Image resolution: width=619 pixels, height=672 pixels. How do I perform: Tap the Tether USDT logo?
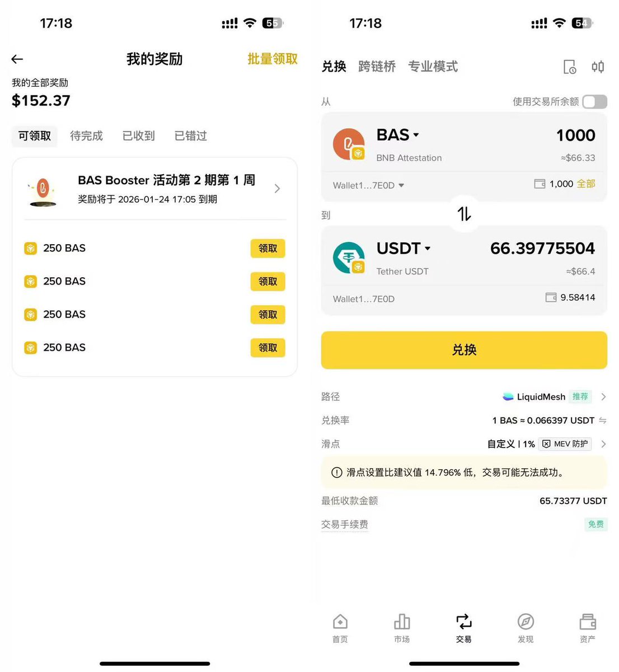pyautogui.click(x=349, y=258)
